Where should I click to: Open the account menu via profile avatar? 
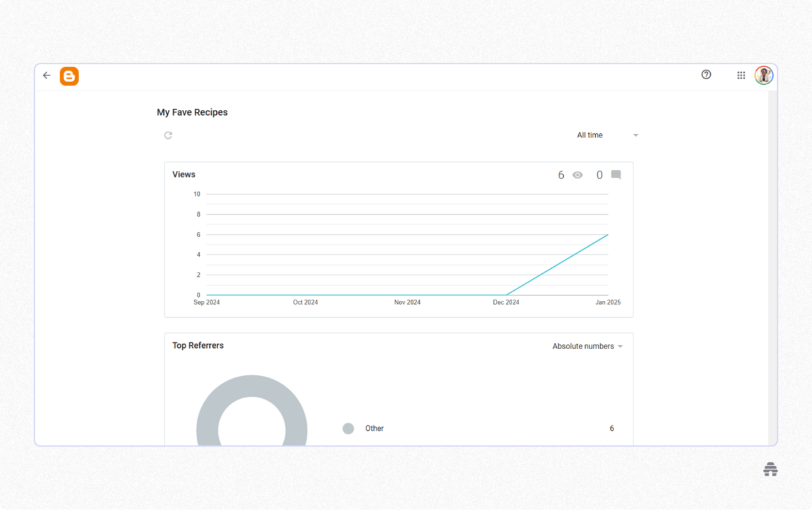click(764, 75)
